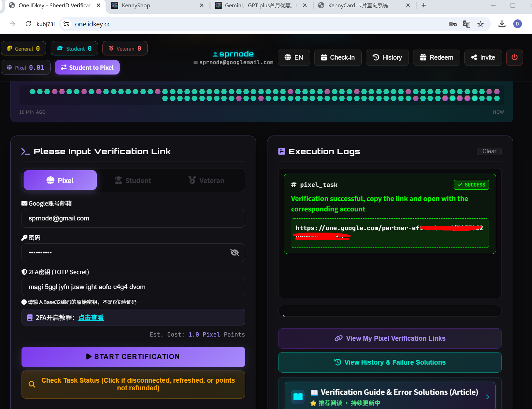Bookmark this page with the star icon
The image size is (532, 409).
tap(480, 24)
